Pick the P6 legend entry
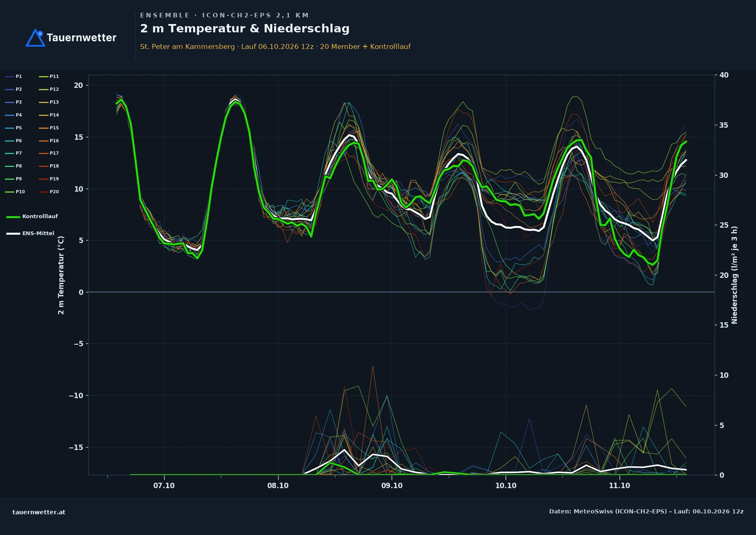Viewport: 756px width, 535px height. [x=13, y=141]
